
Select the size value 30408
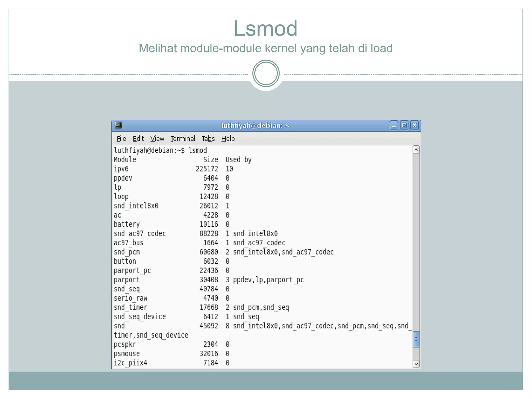point(209,280)
